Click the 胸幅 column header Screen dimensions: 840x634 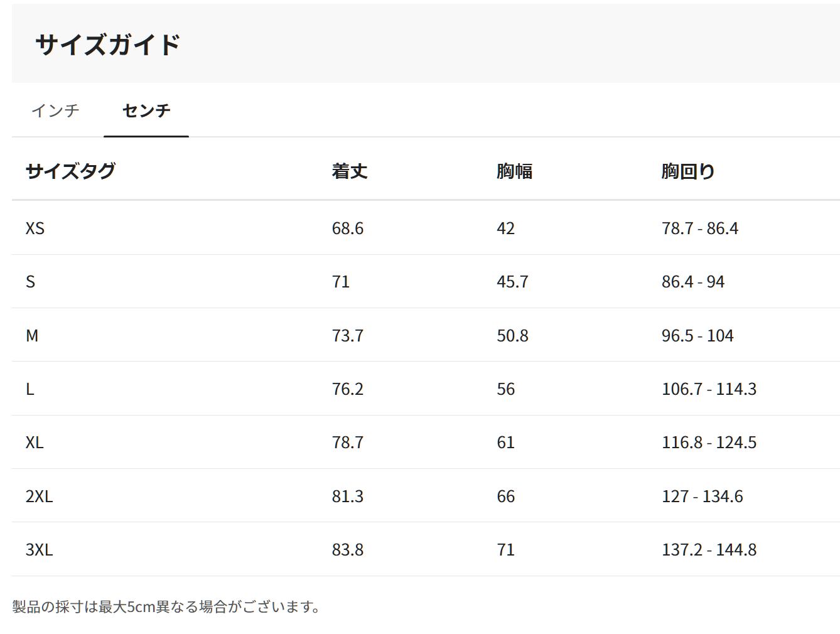coord(514,171)
